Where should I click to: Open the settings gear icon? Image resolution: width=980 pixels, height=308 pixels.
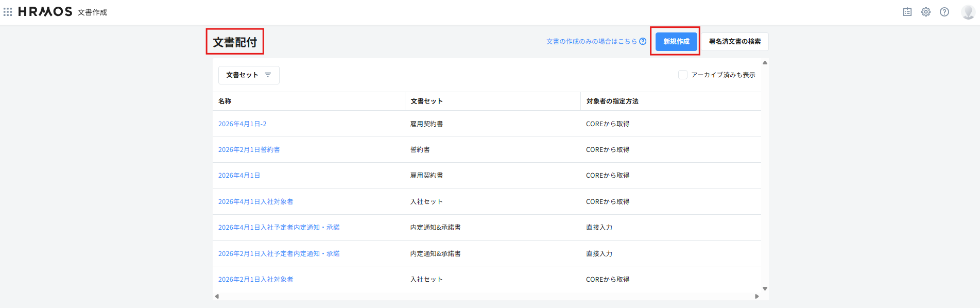coord(926,12)
